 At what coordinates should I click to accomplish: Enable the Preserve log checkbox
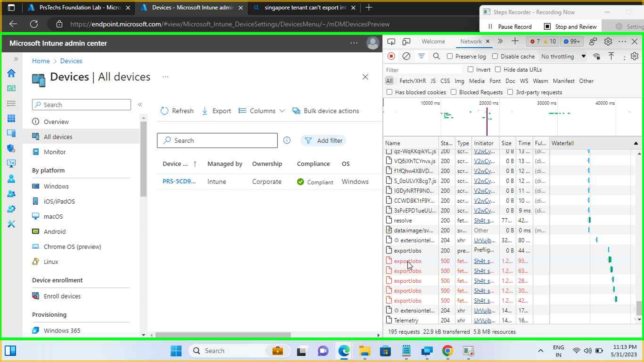450,56
